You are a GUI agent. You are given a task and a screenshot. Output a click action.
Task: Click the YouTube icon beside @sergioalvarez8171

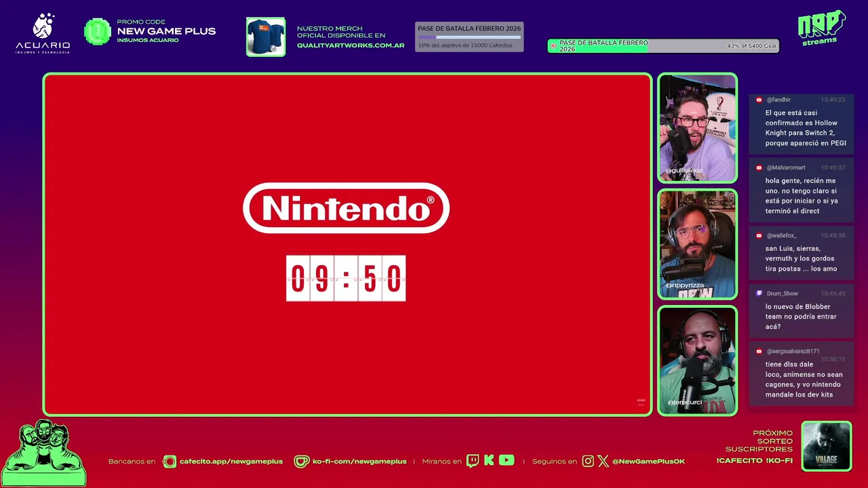pos(759,351)
